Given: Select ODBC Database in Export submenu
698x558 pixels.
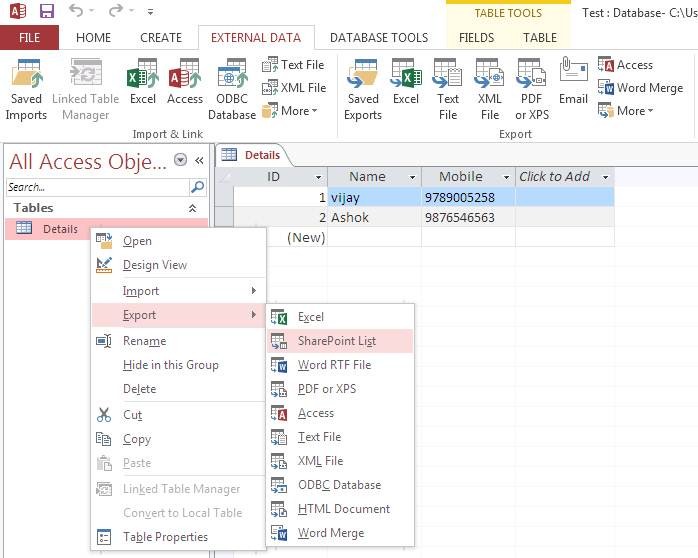Looking at the screenshot, I should coord(340,485).
